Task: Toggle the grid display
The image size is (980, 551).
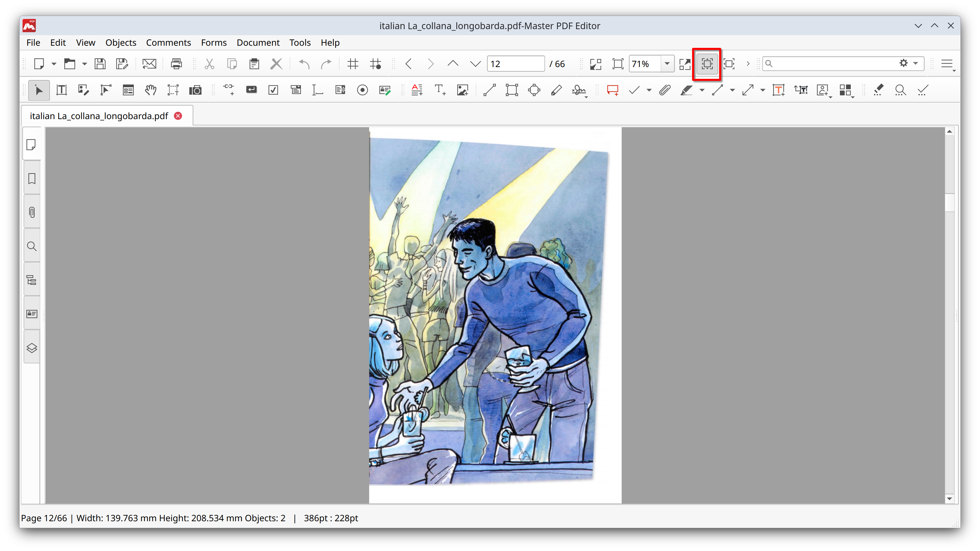Action: coord(353,63)
